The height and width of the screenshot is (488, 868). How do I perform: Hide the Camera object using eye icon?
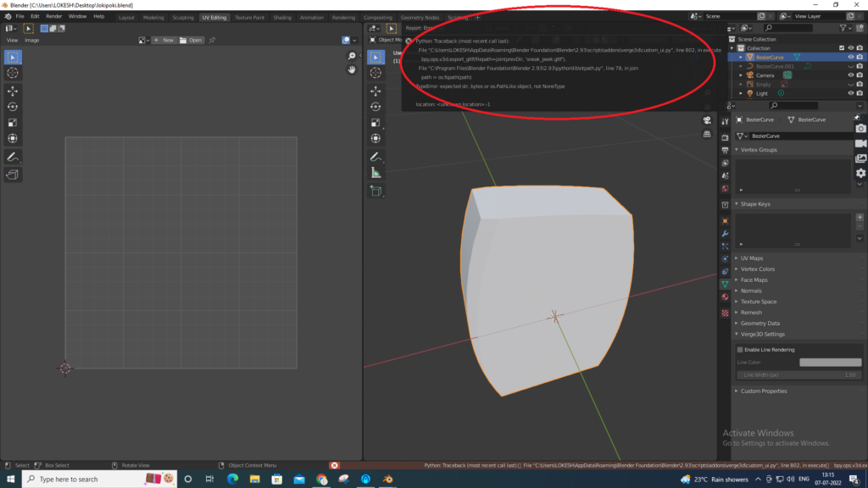tap(850, 75)
